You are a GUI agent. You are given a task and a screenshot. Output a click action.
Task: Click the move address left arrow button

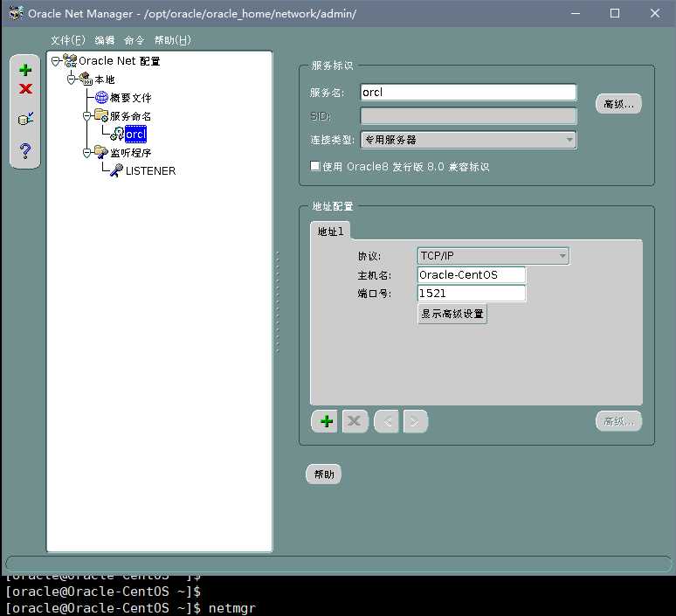[386, 421]
